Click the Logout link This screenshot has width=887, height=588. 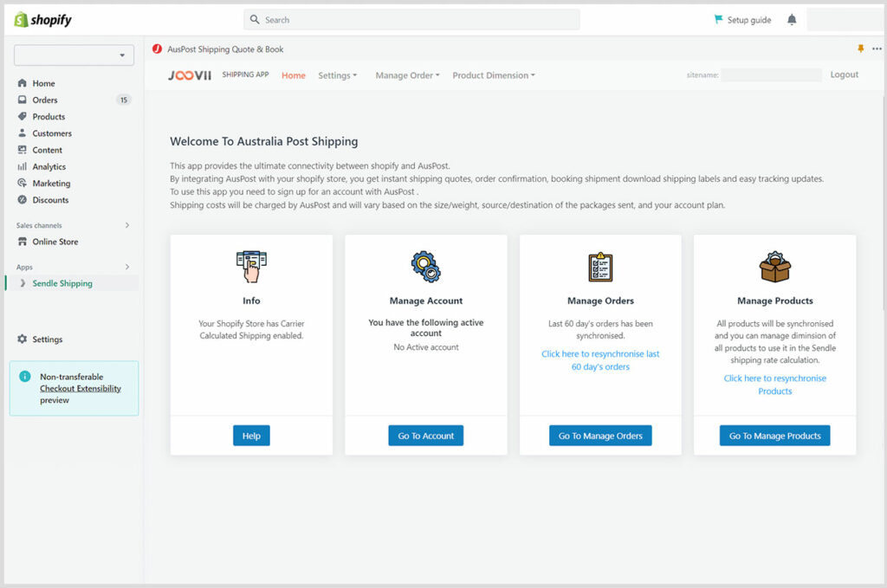pyautogui.click(x=844, y=74)
